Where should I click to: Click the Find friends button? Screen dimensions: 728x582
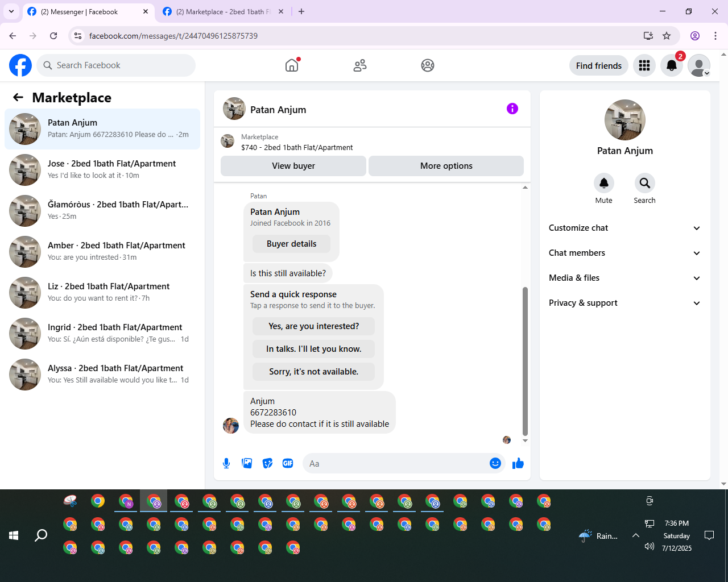pos(599,65)
